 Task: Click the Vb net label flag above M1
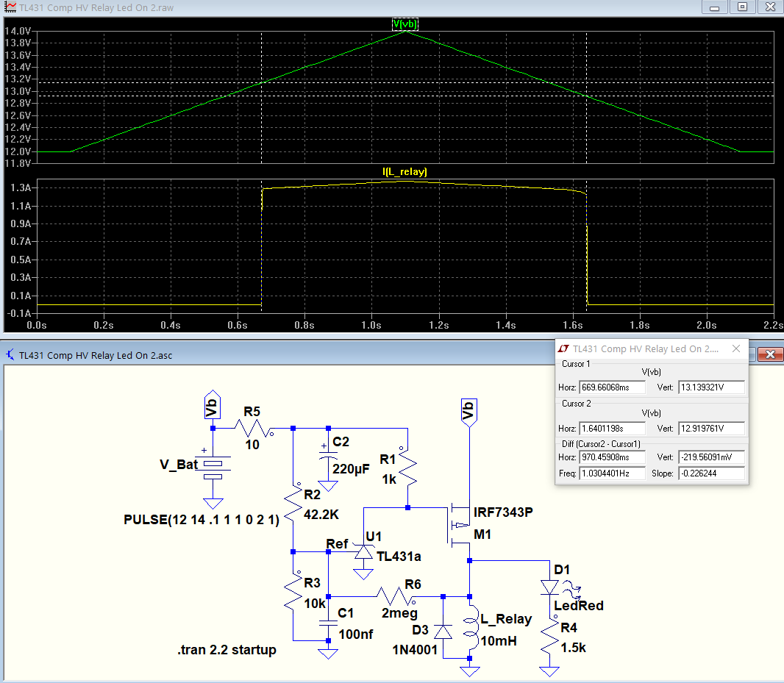[469, 412]
